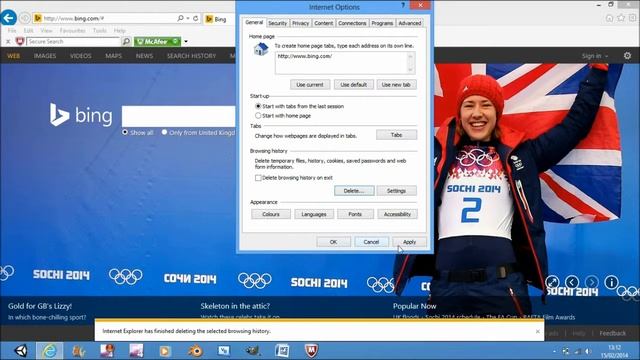Open Favorites star icon in browser
Screen dimensions: 640x360
click(x=621, y=18)
